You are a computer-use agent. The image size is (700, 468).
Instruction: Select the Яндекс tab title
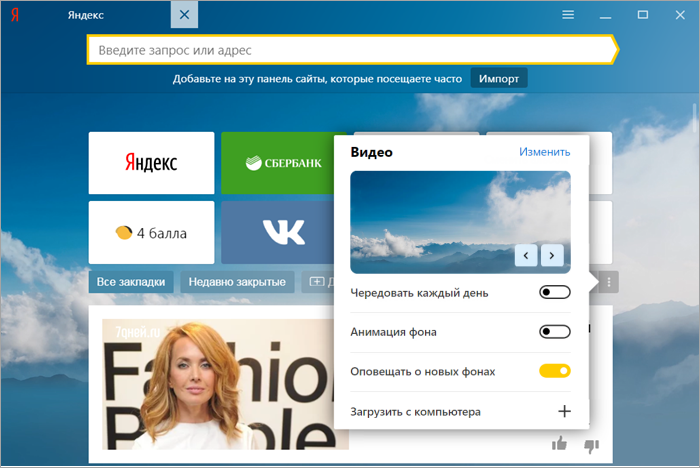86,15
